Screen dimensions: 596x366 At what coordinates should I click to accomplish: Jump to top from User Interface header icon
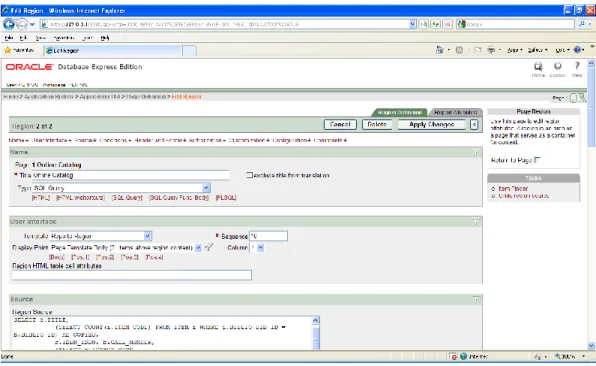(x=476, y=222)
